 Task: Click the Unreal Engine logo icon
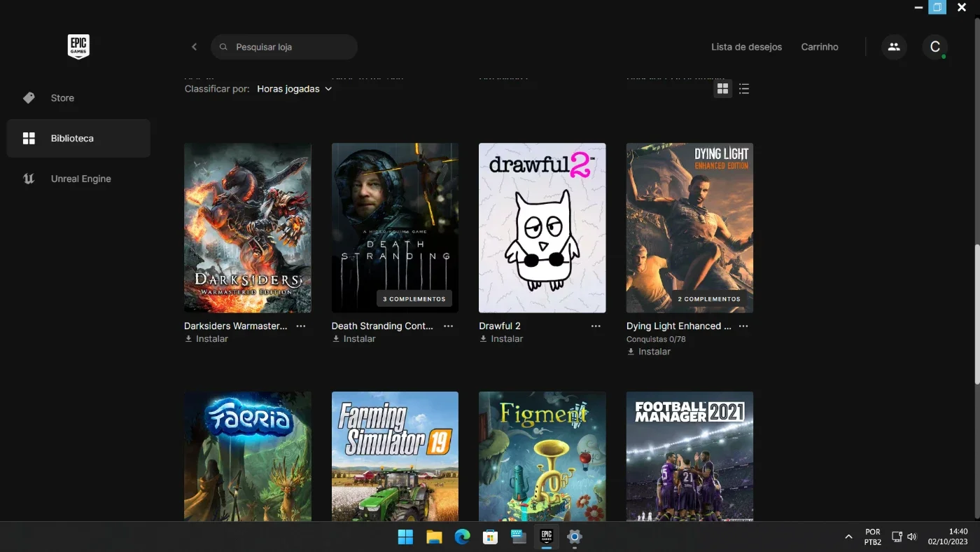[29, 179]
